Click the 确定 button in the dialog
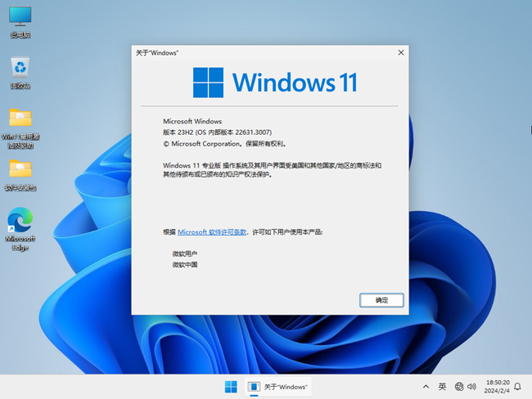 pyautogui.click(x=381, y=300)
